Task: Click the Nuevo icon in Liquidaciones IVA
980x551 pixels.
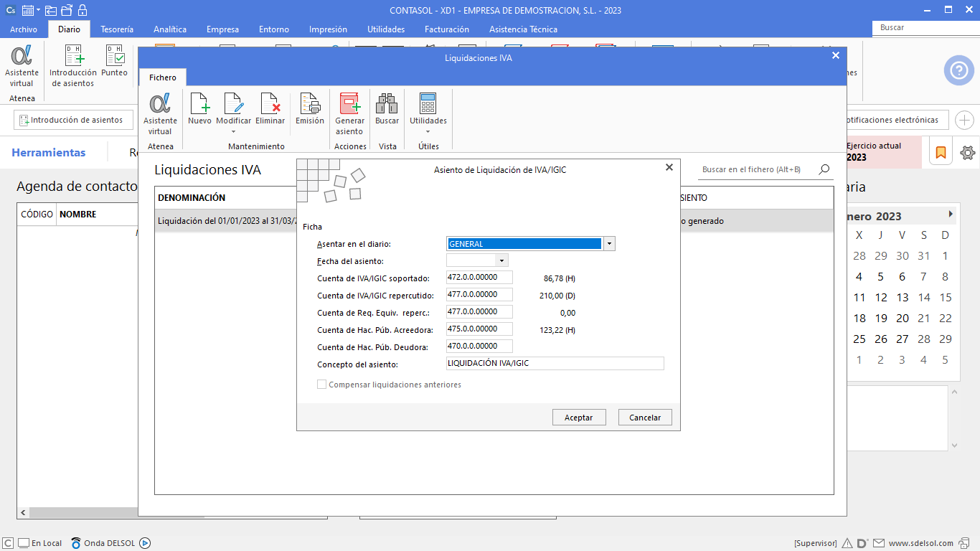Action: point(199,104)
